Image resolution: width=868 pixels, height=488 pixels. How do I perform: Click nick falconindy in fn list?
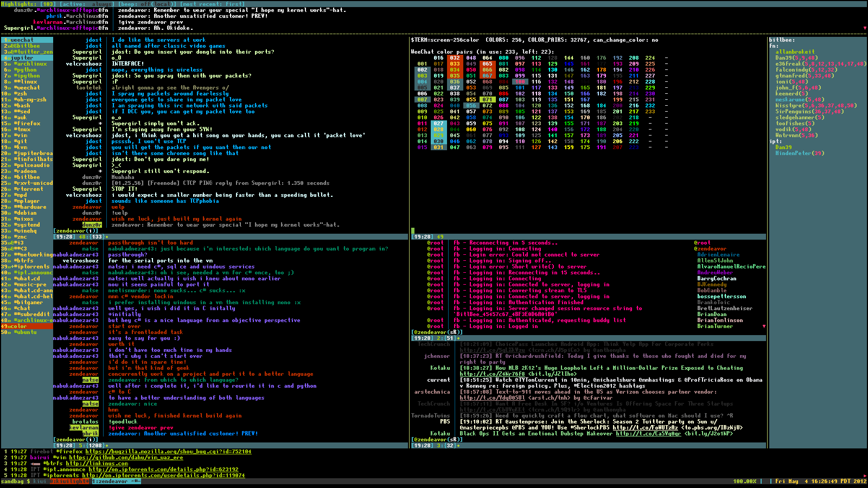coord(792,70)
